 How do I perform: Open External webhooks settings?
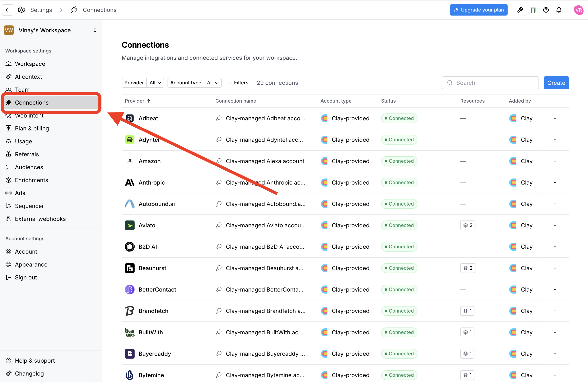pyautogui.click(x=51, y=219)
